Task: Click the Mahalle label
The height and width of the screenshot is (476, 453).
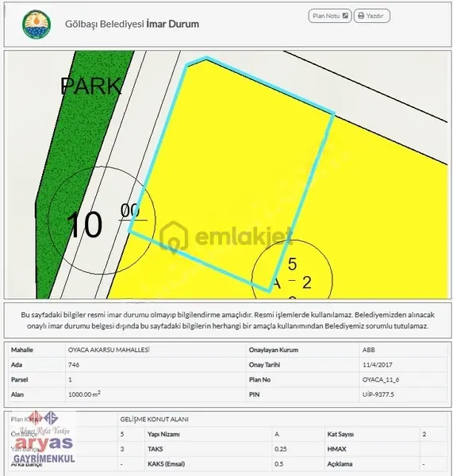Action: click(x=22, y=350)
